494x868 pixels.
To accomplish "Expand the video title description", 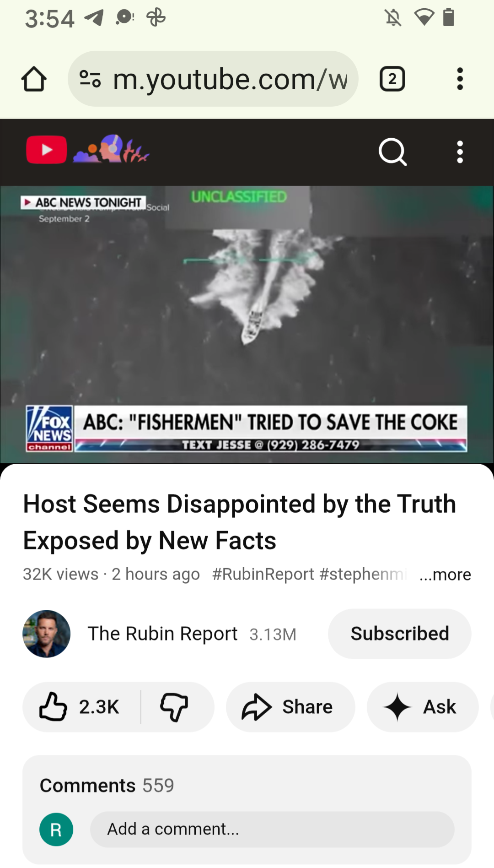I will point(240,522).
